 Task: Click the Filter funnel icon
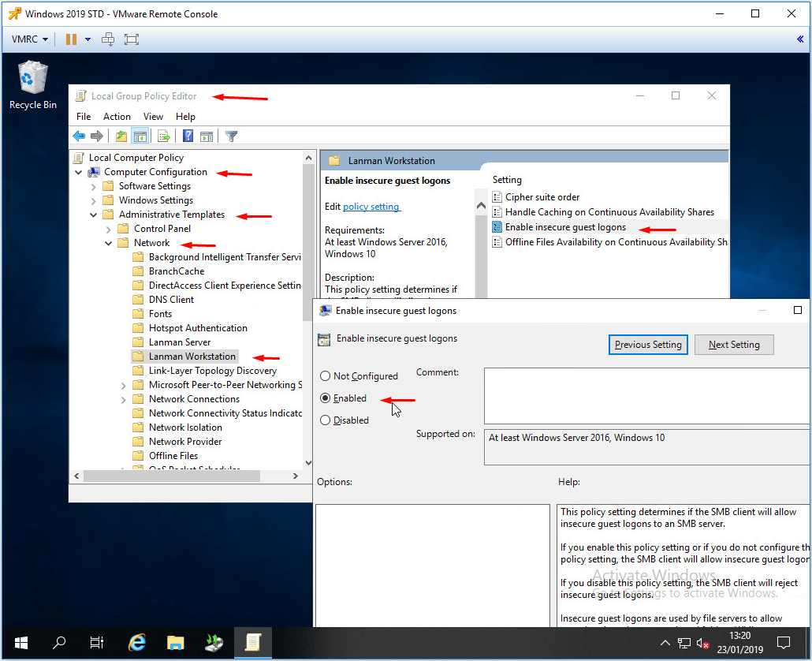pyautogui.click(x=232, y=136)
